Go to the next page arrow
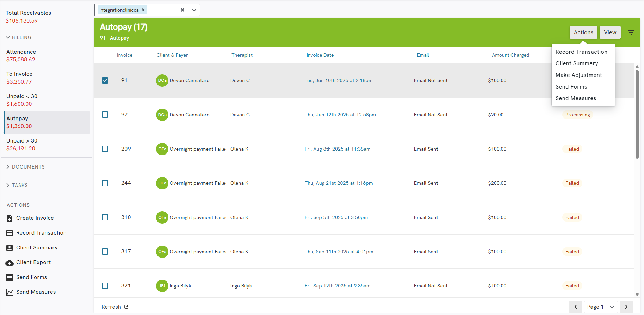Image resolution: width=644 pixels, height=315 pixels. (x=626, y=307)
